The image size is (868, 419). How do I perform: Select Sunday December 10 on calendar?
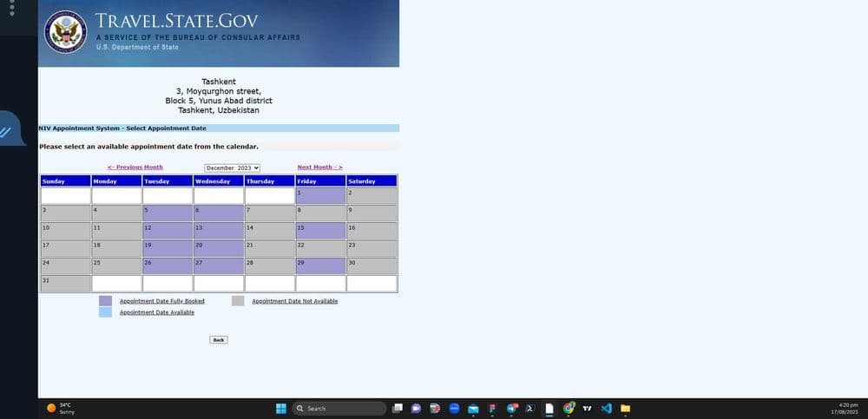pos(66,231)
